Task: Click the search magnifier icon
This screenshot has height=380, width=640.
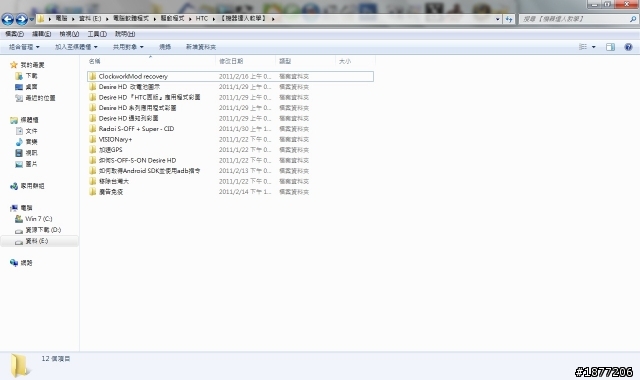Action: tap(633, 19)
